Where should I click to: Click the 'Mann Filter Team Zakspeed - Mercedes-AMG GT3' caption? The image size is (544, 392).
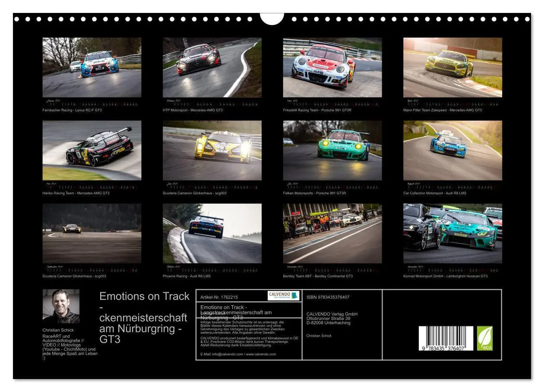443,110
